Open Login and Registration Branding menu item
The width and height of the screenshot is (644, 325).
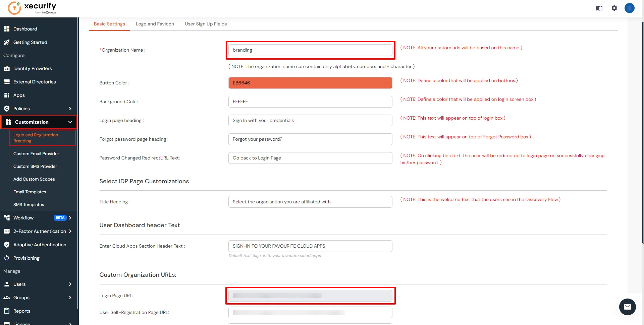click(42, 138)
